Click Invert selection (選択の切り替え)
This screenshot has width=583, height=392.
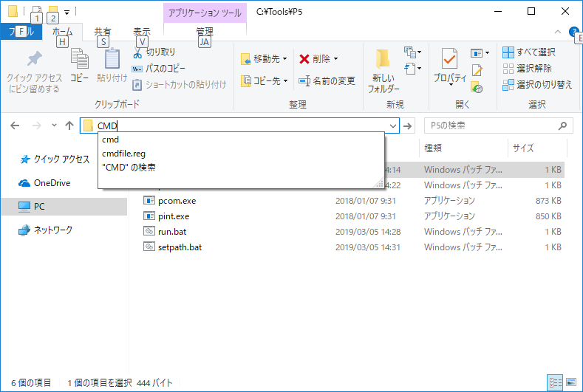pos(537,85)
